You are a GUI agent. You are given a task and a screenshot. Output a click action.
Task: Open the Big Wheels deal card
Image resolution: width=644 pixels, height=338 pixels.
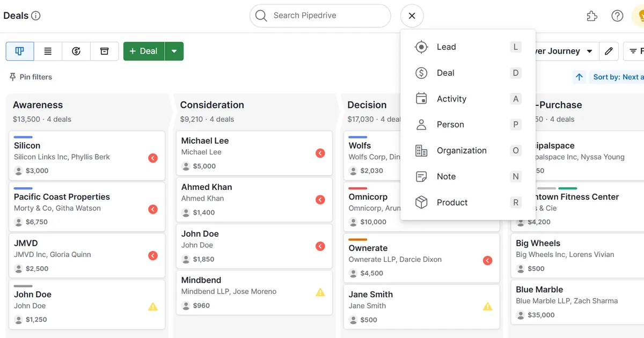coord(577,255)
